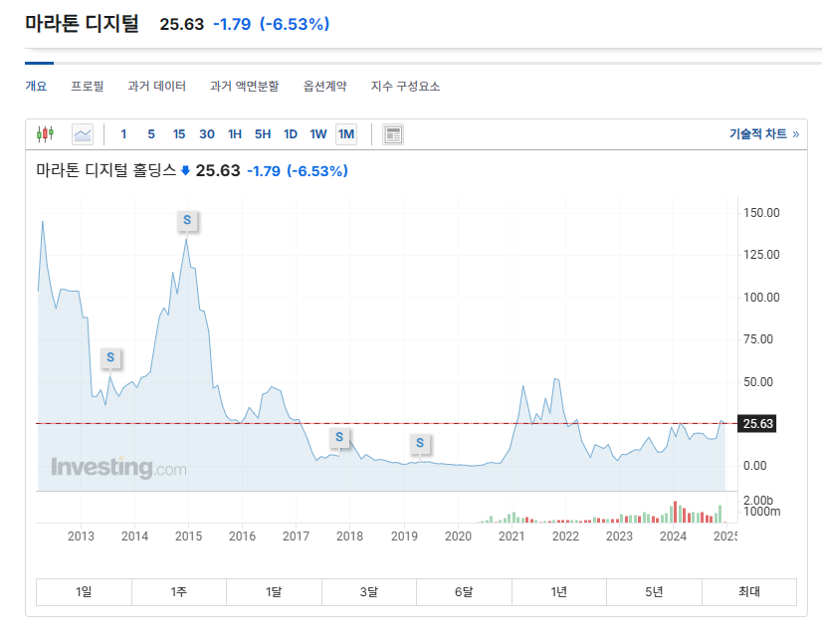The height and width of the screenshot is (644, 822).
Task: Click the 150.00 price axis label
Action: click(x=761, y=213)
